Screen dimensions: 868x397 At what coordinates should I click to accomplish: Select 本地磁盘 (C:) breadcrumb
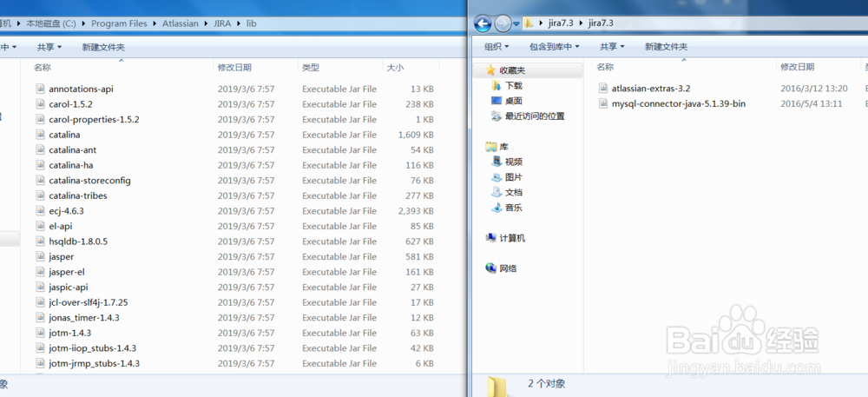[x=51, y=23]
